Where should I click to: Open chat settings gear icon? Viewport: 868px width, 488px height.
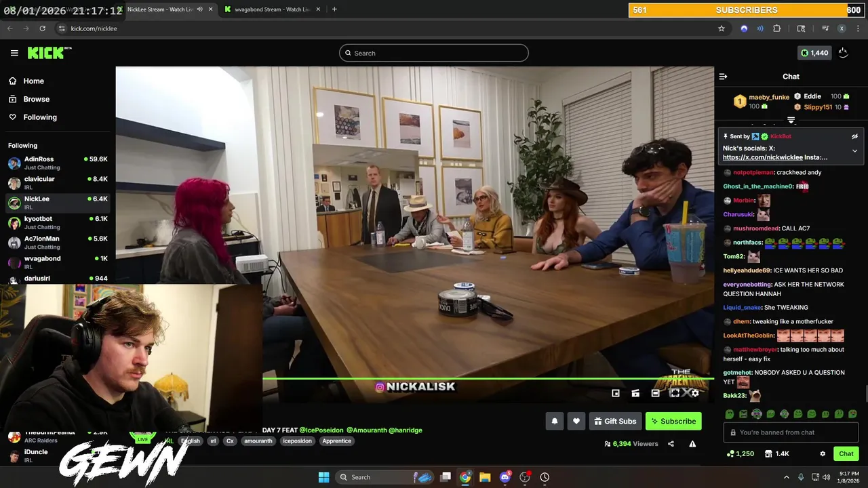click(823, 453)
